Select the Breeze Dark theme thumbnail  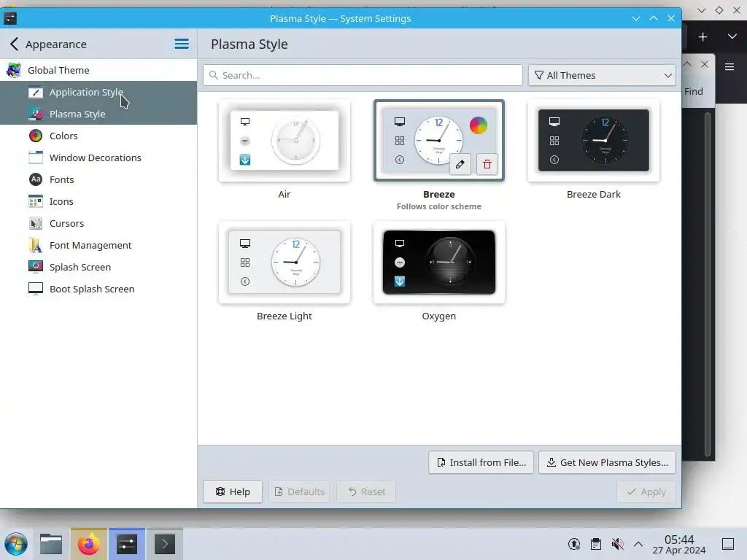[594, 141]
